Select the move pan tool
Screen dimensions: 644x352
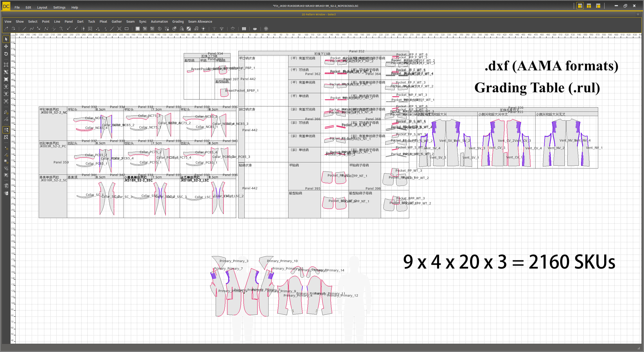pos(6,47)
